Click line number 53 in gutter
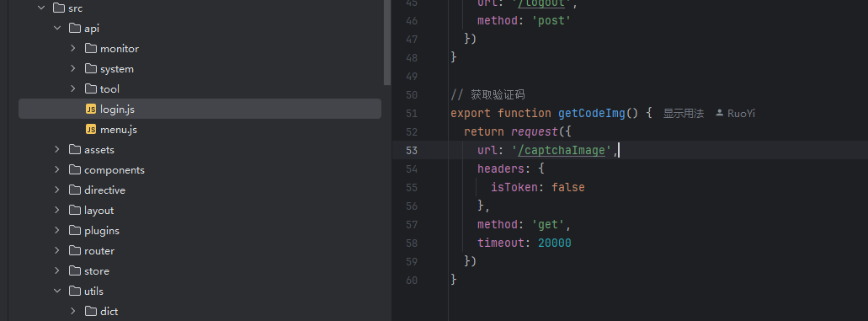Screen dimensions: 868x321 coord(412,150)
